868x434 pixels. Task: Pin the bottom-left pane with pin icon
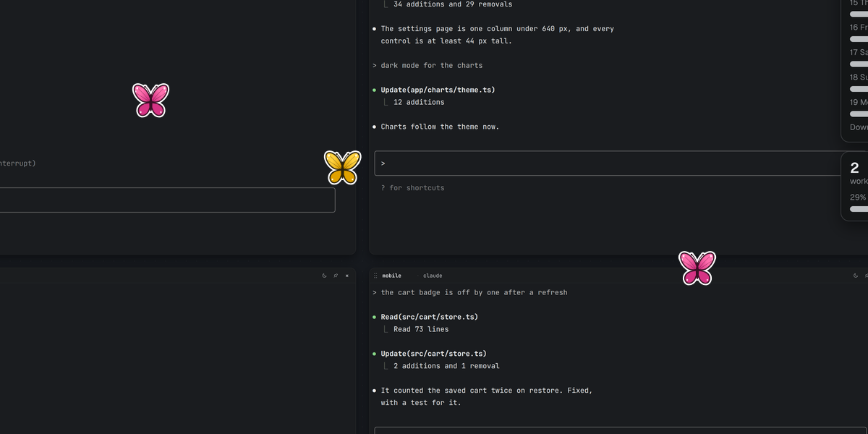[336, 276]
